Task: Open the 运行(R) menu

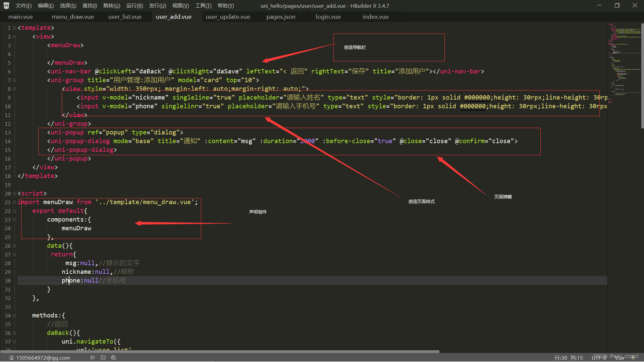Action: [135, 6]
